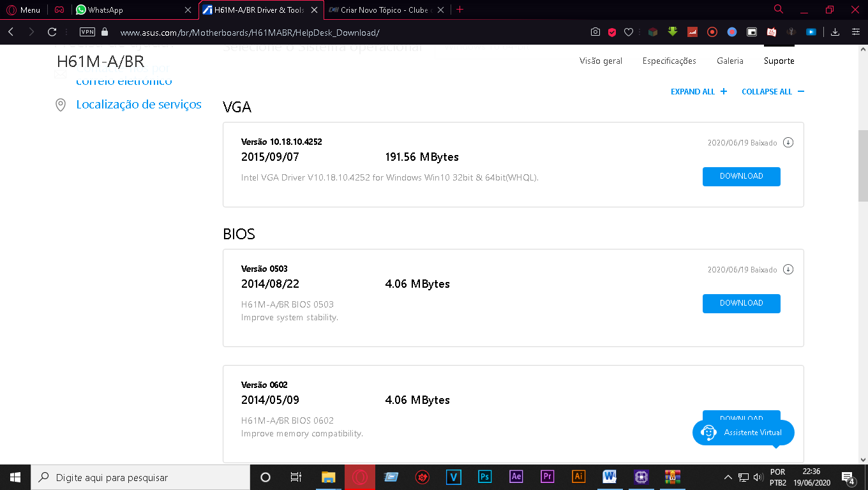Click the green download arrow extension

[x=672, y=32]
